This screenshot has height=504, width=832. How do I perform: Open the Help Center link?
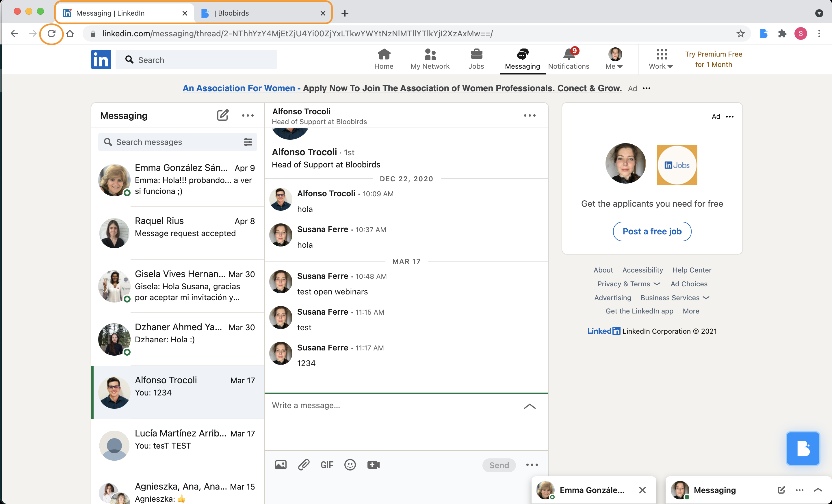click(691, 270)
